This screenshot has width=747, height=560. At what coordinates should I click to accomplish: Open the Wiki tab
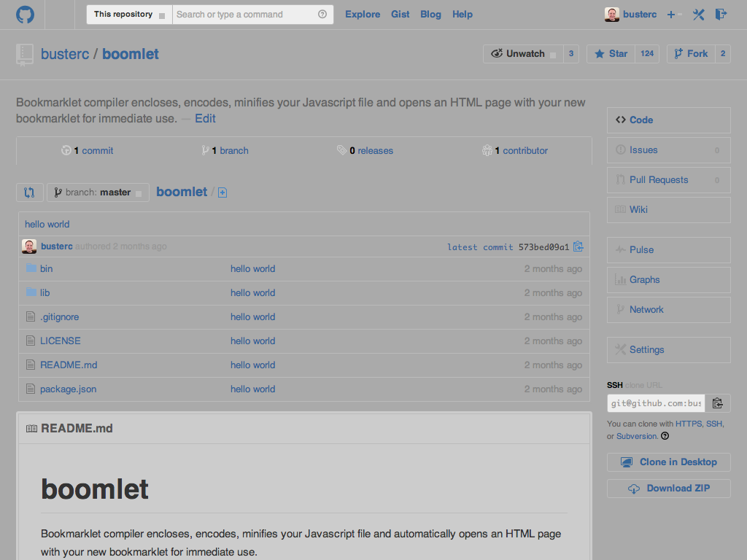coord(668,209)
